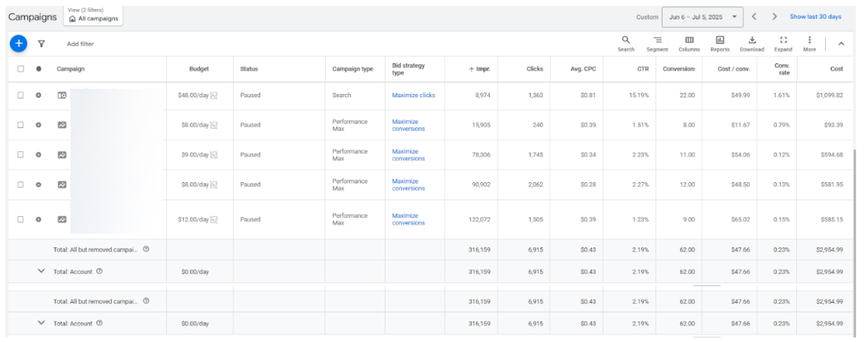Image resolution: width=868 pixels, height=342 pixels.
Task: Open the All campaigns view selector
Action: (94, 16)
